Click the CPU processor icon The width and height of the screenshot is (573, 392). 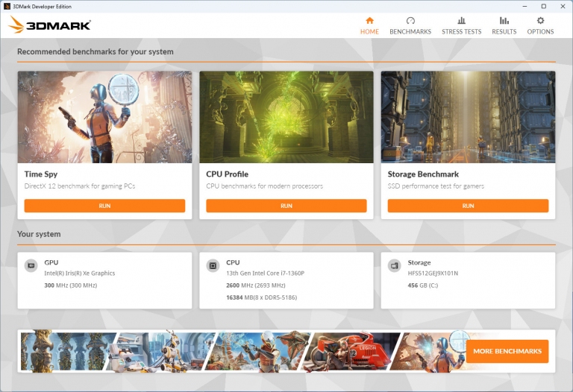(x=213, y=265)
